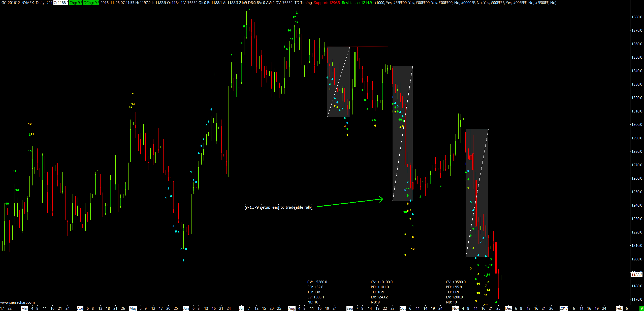Click the 2017 year label on time axis
This screenshot has width=644, height=311.
coord(564,308)
